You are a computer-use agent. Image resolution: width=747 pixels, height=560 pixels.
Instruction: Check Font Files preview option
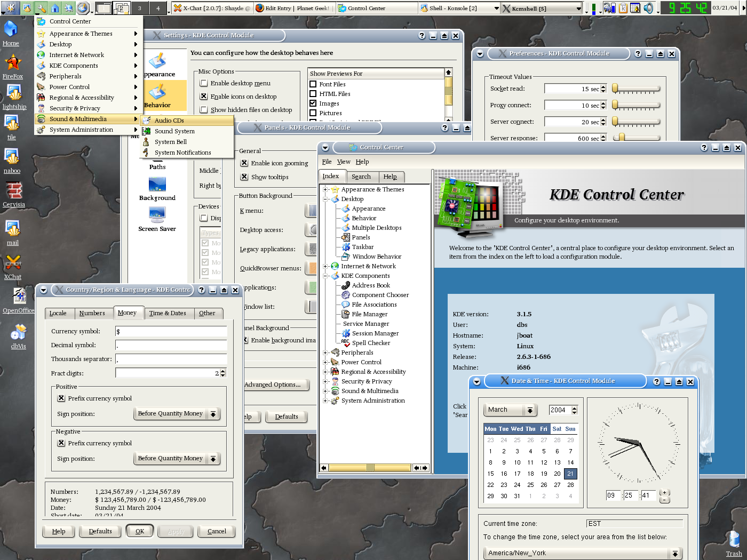click(313, 84)
